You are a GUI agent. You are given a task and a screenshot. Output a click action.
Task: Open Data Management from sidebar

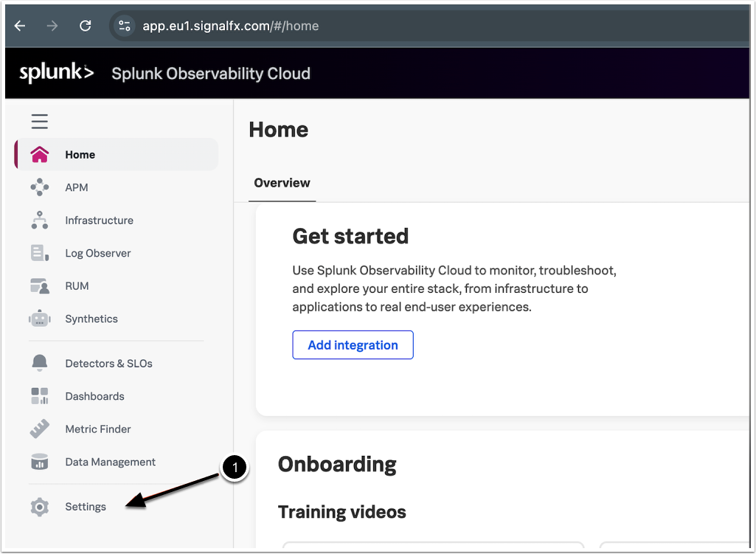[111, 462]
